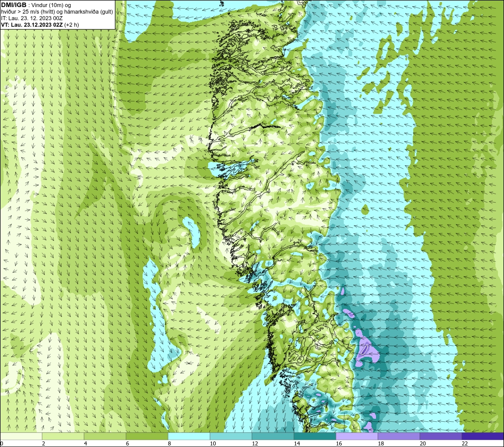504x447 pixels.
Task: Select the 6–8 m/s darker green swatch
Action: pos(147,436)
